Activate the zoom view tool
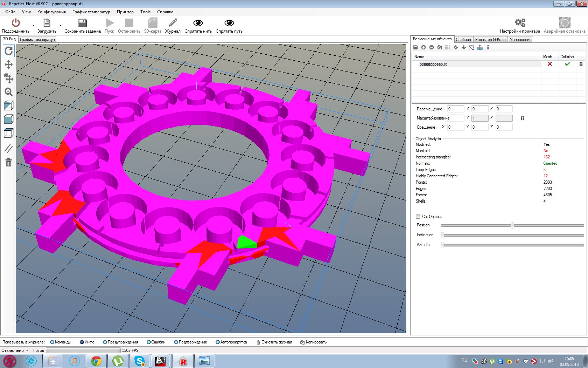The height and width of the screenshot is (368, 588). coord(9,92)
